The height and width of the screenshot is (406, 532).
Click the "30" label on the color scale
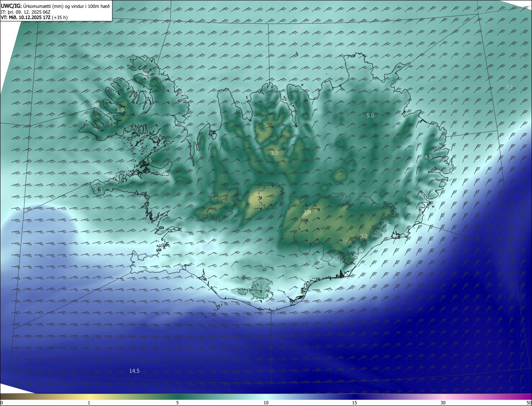pos(443,403)
